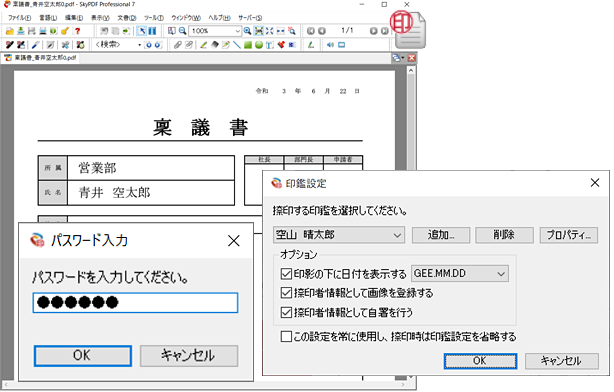Click the vertical scrollbar up arrow

[x=411, y=70]
